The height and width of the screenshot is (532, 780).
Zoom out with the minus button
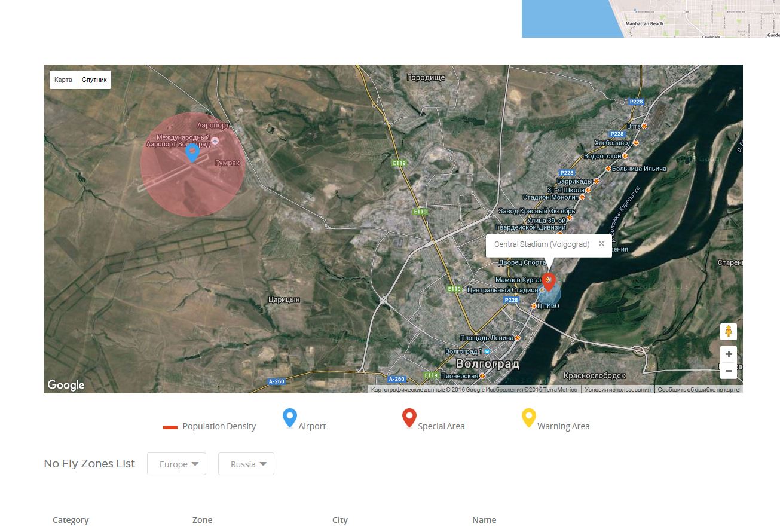[x=728, y=371]
